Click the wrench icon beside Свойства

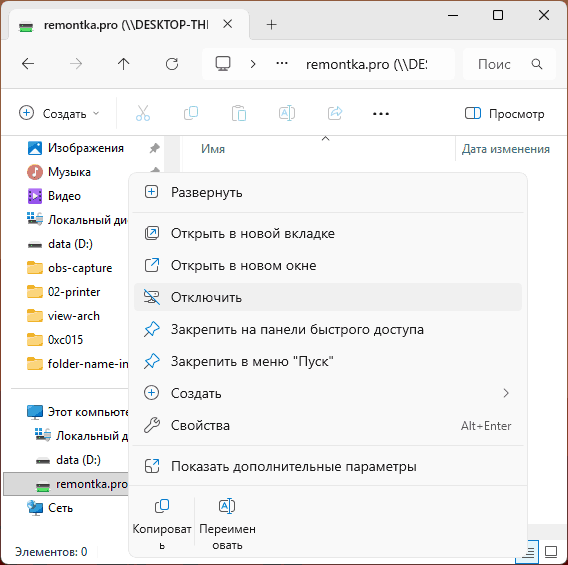(x=151, y=426)
